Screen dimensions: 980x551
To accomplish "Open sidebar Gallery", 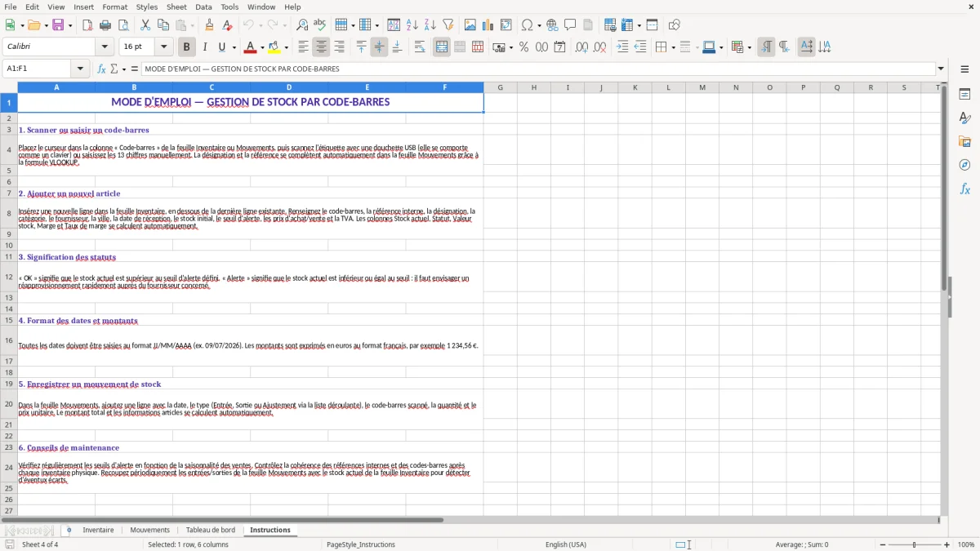I will point(964,142).
